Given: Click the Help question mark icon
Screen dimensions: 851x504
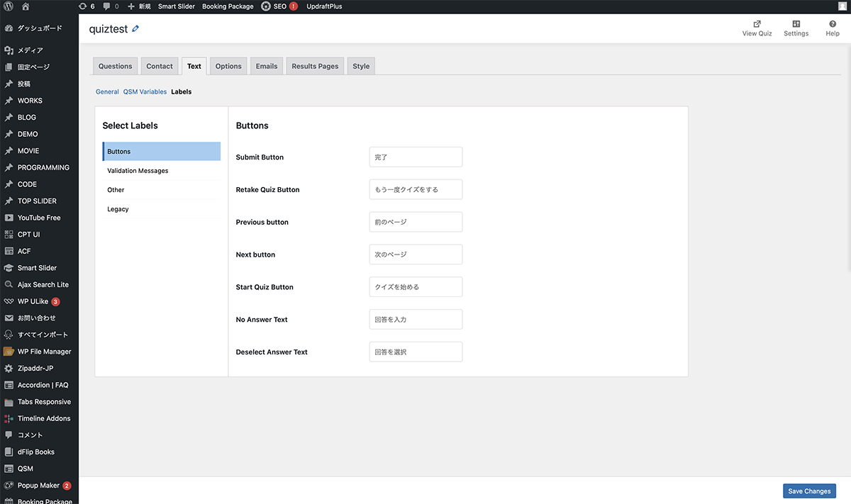Looking at the screenshot, I should [833, 24].
